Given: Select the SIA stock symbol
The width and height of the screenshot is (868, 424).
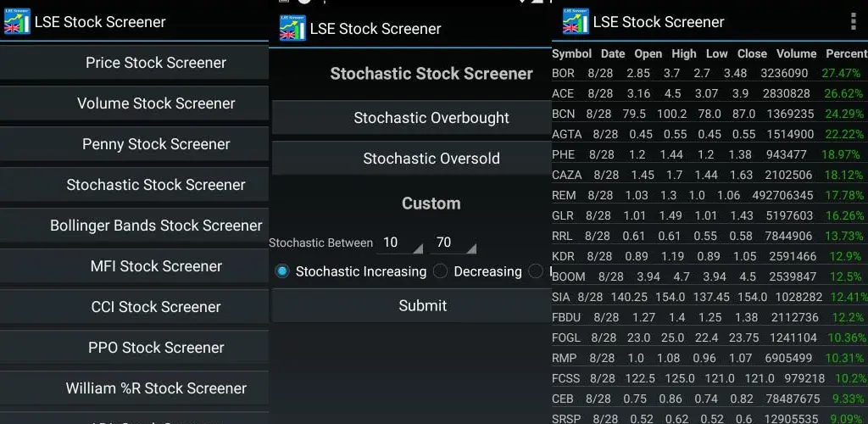Looking at the screenshot, I should 560,298.
